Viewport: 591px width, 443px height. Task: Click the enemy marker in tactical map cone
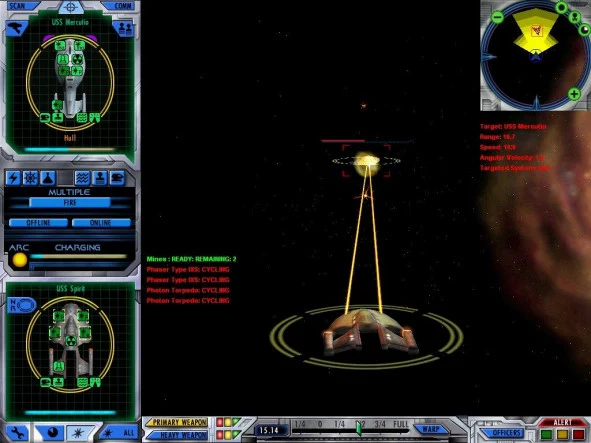pyautogui.click(x=537, y=31)
